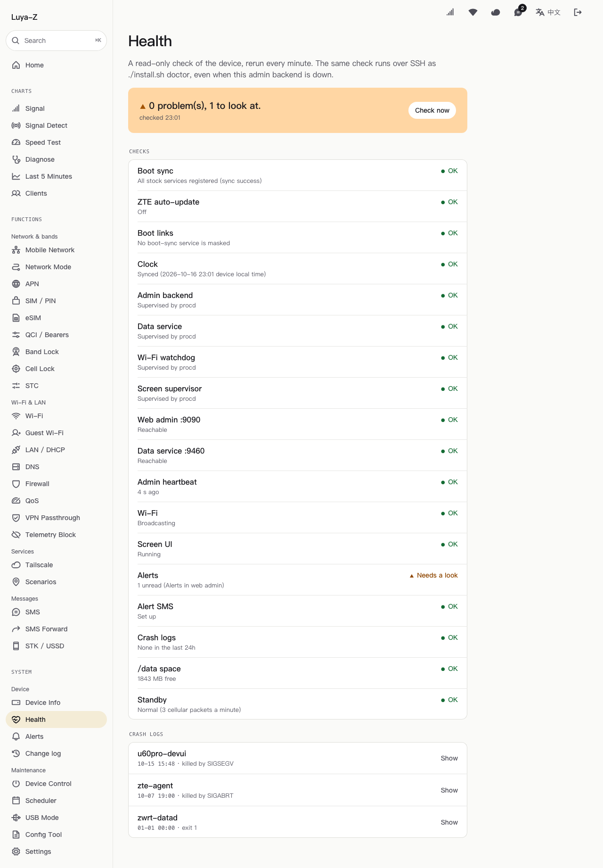Switch language to 中文
The width and height of the screenshot is (603, 868).
click(548, 12)
